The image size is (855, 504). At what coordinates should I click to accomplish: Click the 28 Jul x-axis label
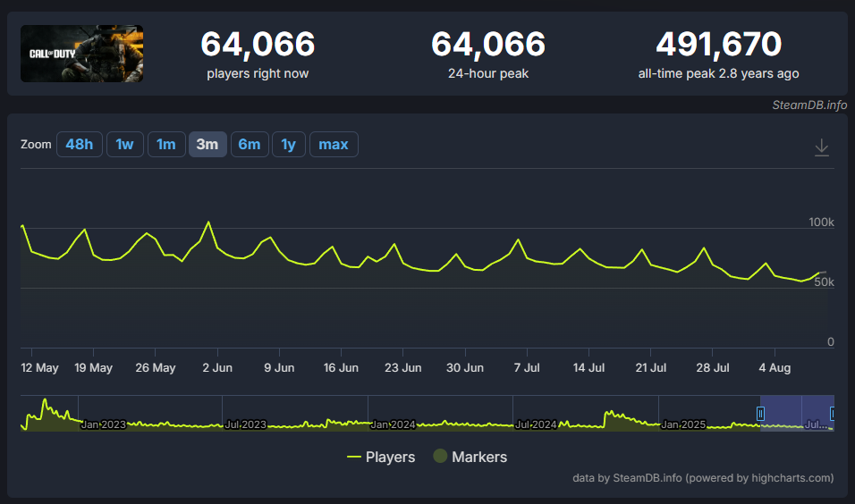point(713,368)
